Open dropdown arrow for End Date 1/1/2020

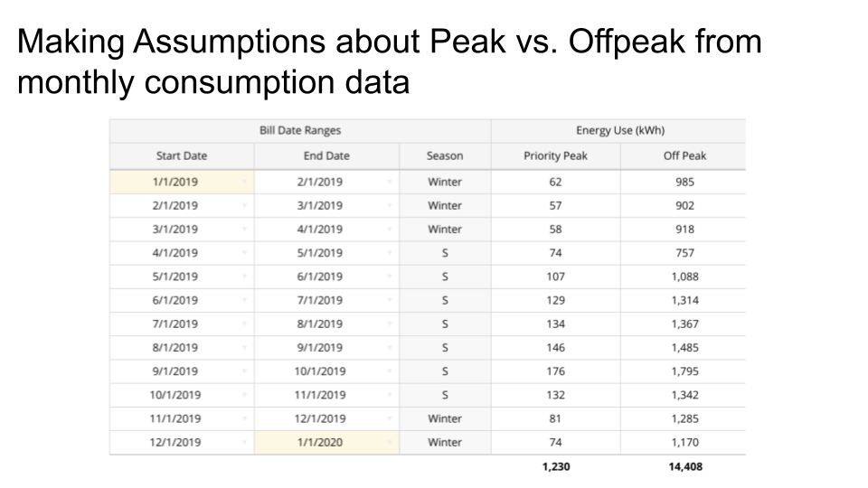coord(389,443)
